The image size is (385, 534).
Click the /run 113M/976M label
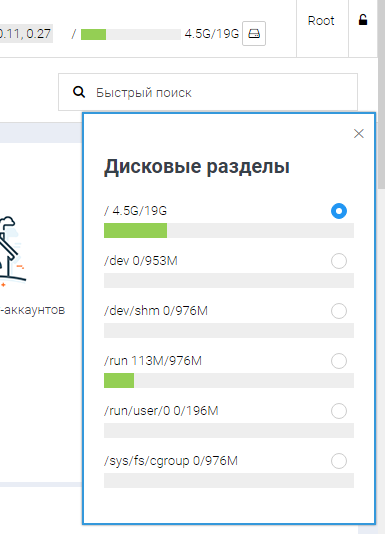153,361
